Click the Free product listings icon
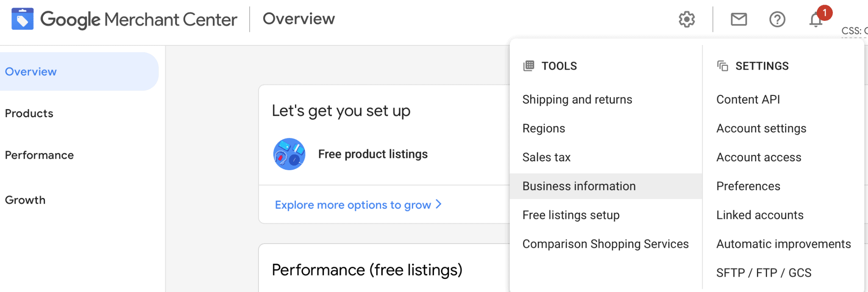 pos(289,154)
